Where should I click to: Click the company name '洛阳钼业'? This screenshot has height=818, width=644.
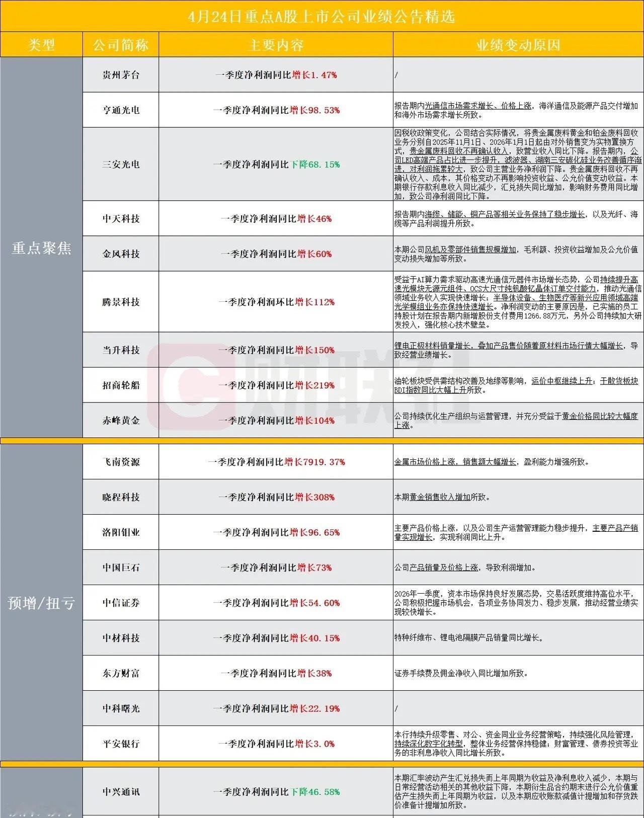click(x=121, y=532)
